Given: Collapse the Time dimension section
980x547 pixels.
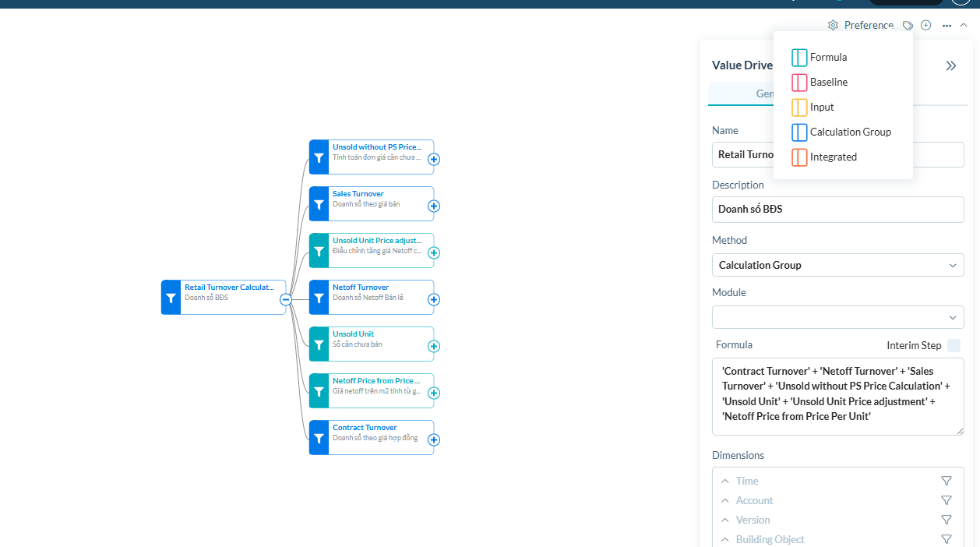Looking at the screenshot, I should pos(724,481).
